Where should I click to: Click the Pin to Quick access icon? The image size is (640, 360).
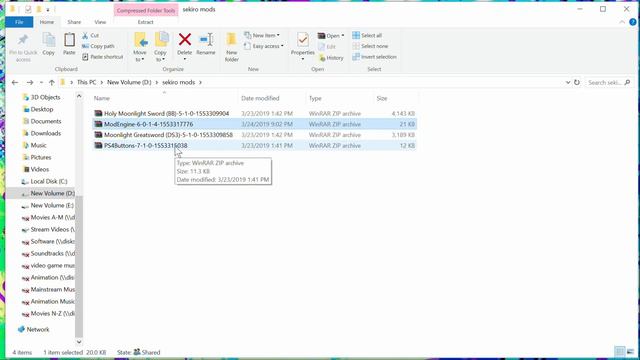23,40
